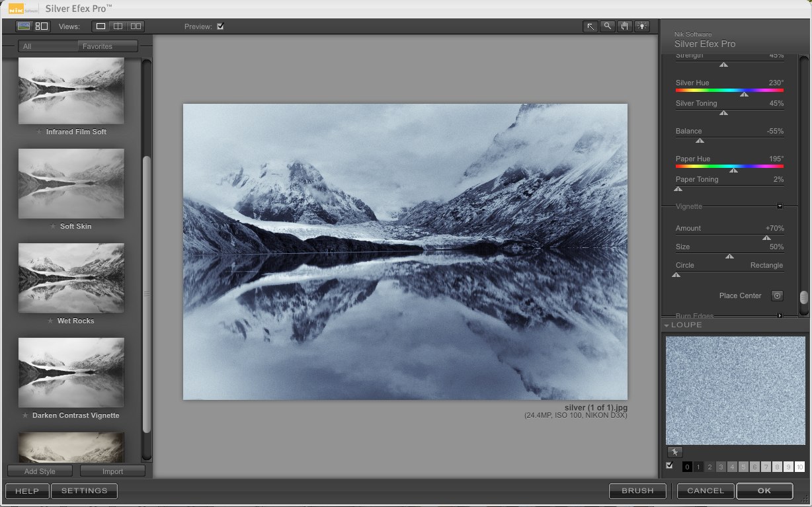Toggle the lightbulb background color icon
Image resolution: width=812 pixels, height=507 pixels.
coord(642,26)
